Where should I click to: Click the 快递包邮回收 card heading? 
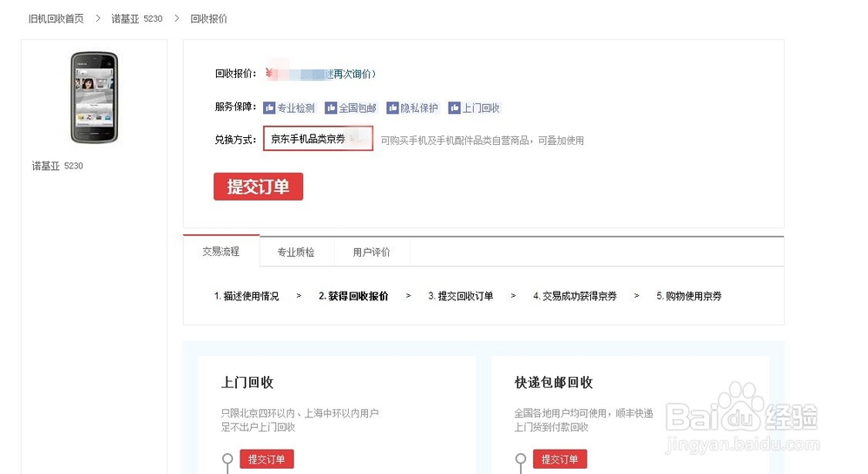pos(554,383)
